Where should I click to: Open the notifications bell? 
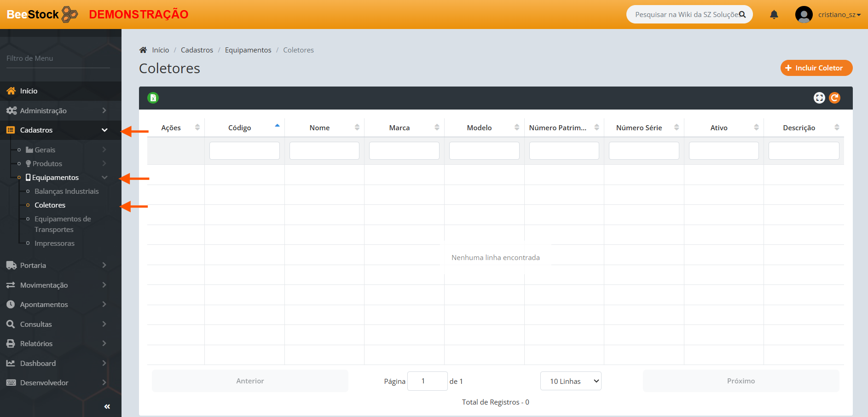pos(774,15)
